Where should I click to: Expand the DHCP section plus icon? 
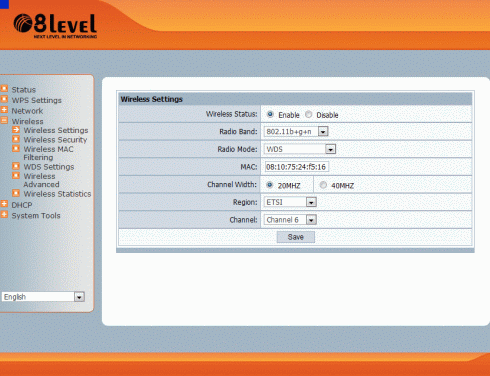[x=4, y=204]
